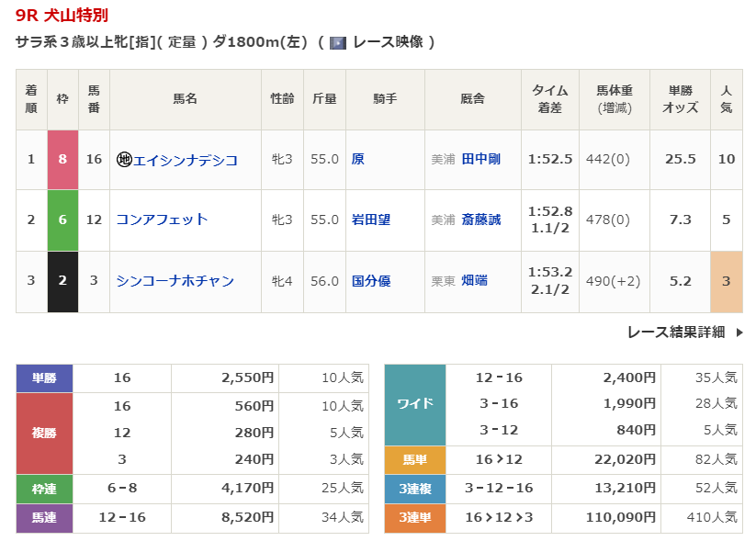The image size is (756, 541).
Task: Click the pink frame 8 swatch
Action: pos(62,159)
